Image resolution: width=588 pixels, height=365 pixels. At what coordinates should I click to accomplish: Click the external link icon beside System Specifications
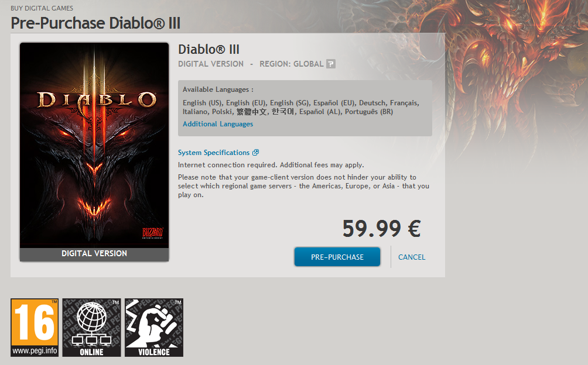click(255, 152)
